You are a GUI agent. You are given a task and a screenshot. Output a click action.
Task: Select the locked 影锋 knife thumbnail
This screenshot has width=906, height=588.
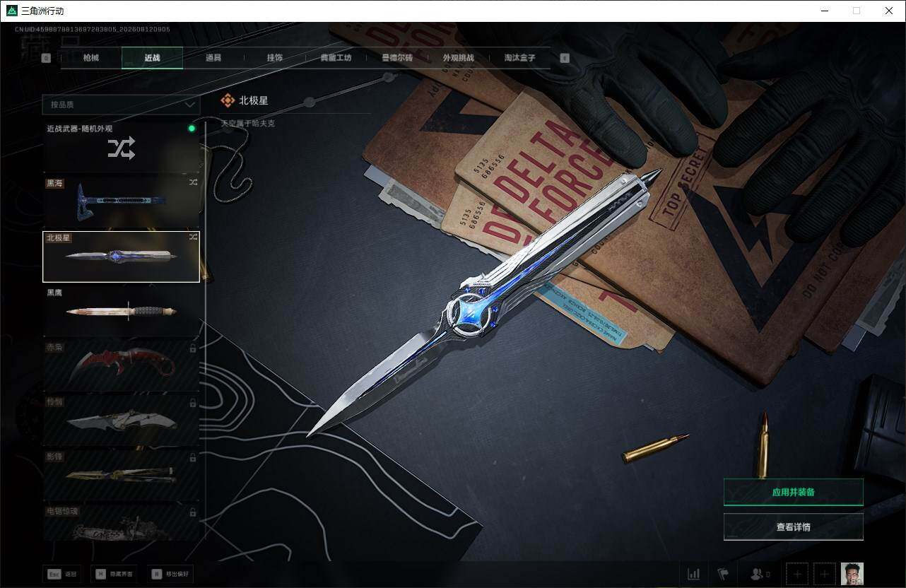(121, 474)
